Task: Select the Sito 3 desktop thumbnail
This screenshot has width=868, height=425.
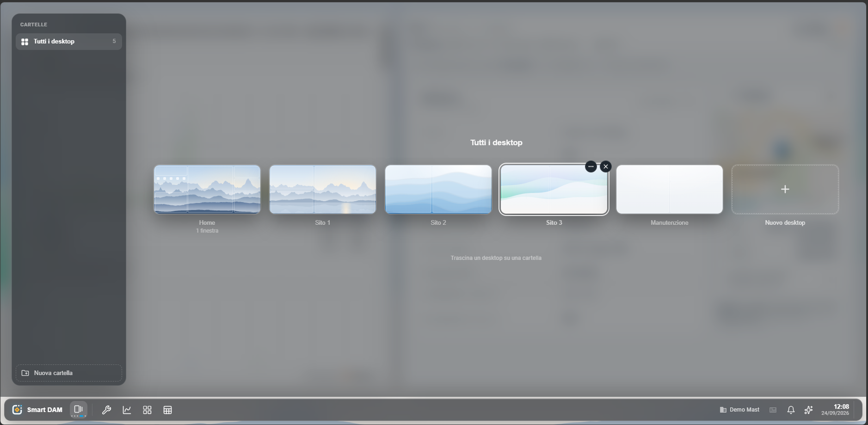Action: tap(554, 189)
